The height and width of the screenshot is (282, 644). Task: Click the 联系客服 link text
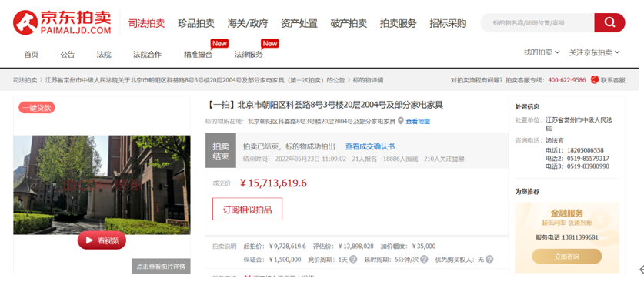coord(612,80)
